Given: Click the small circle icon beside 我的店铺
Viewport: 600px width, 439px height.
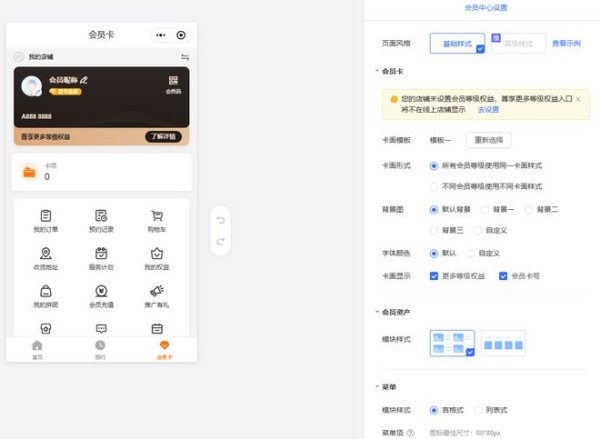Looking at the screenshot, I should tap(19, 57).
